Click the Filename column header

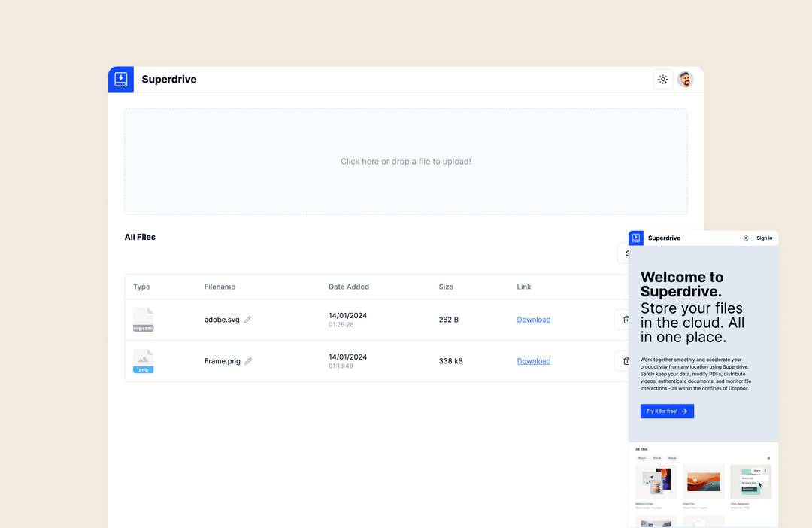click(220, 287)
